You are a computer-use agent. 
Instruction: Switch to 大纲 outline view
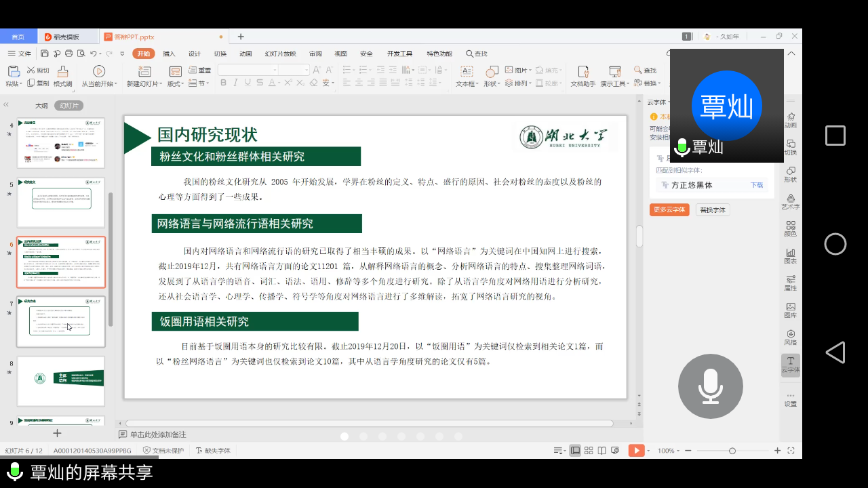(x=41, y=106)
